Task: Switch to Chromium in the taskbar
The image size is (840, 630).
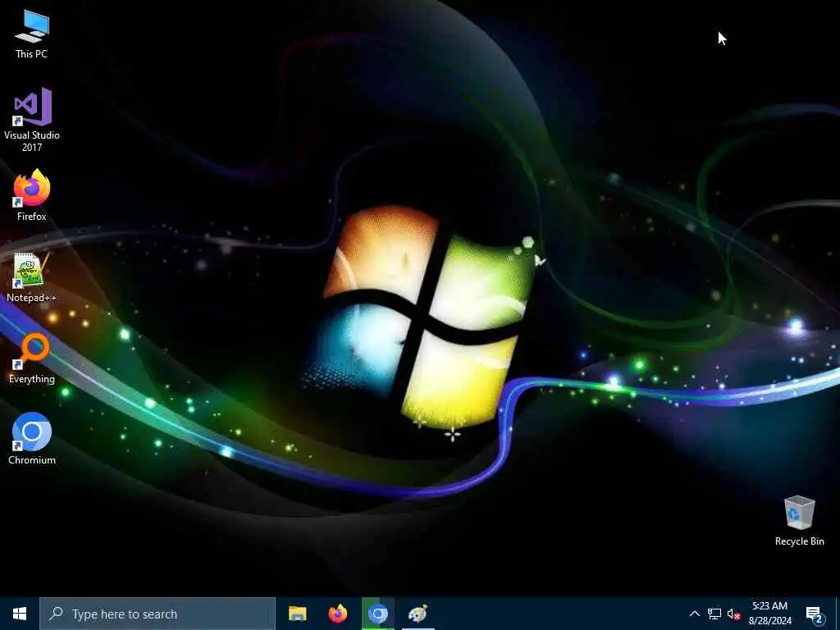Action: tap(377, 614)
